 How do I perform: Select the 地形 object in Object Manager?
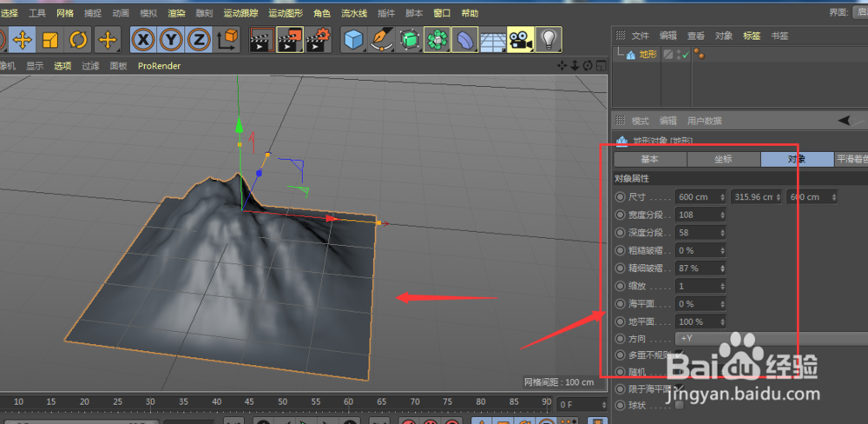pyautogui.click(x=648, y=55)
